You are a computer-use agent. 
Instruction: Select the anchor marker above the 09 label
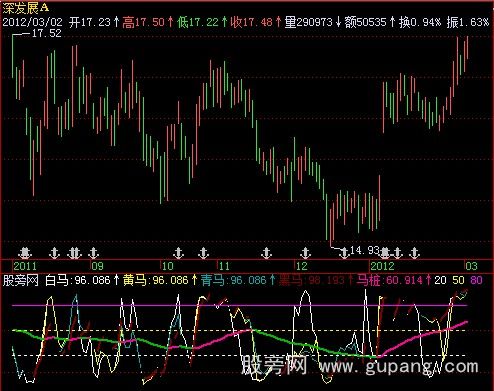pos(94,253)
